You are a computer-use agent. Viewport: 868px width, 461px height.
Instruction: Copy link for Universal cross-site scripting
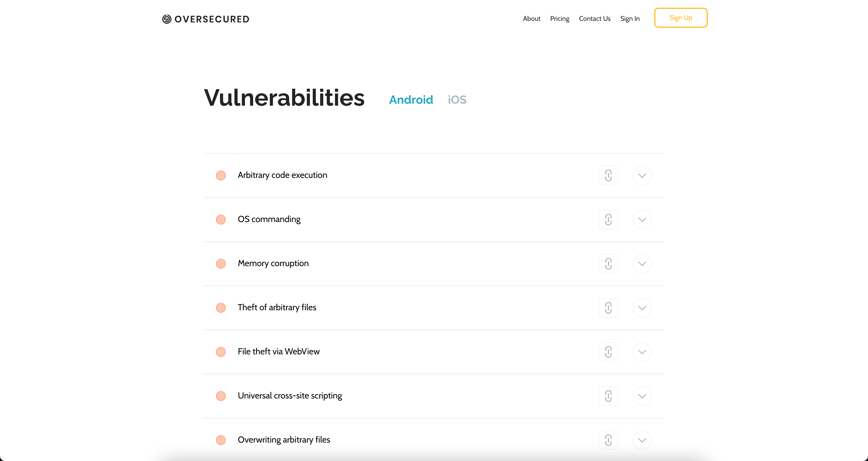[608, 396]
